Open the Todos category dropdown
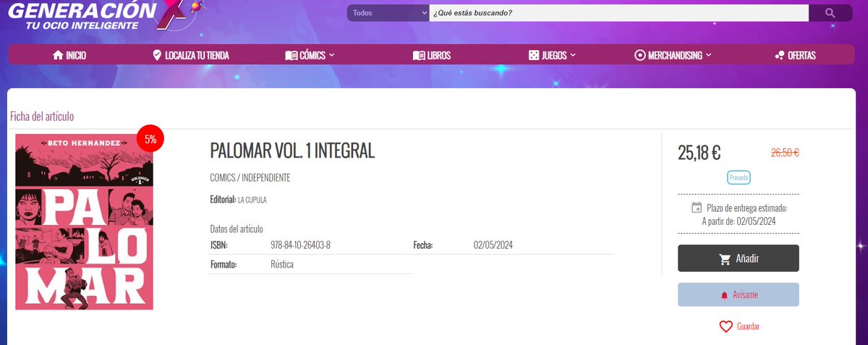Screen dimensions: 868x345 pyautogui.click(x=388, y=13)
